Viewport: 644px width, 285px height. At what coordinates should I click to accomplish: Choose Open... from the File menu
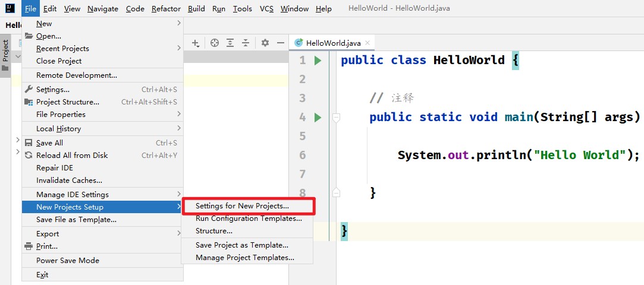point(102,36)
